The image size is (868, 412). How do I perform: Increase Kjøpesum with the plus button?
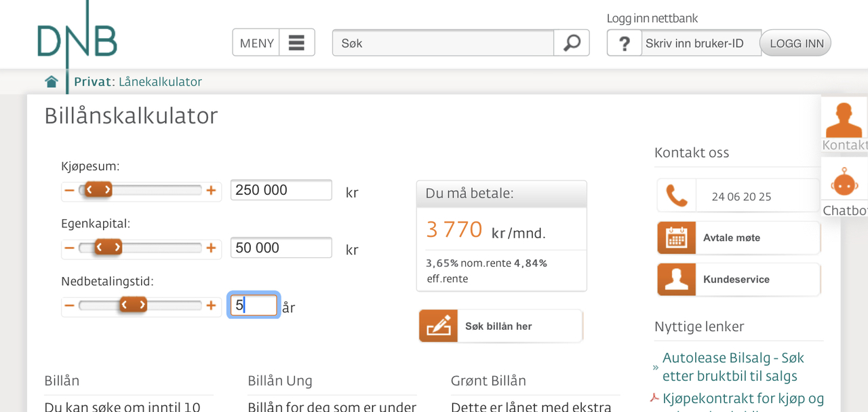click(x=211, y=191)
